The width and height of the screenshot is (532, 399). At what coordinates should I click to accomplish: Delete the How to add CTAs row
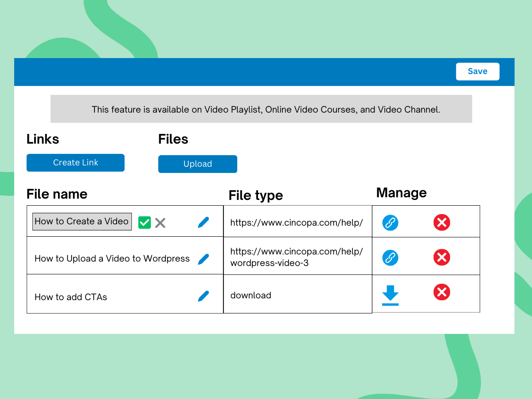[x=442, y=292]
